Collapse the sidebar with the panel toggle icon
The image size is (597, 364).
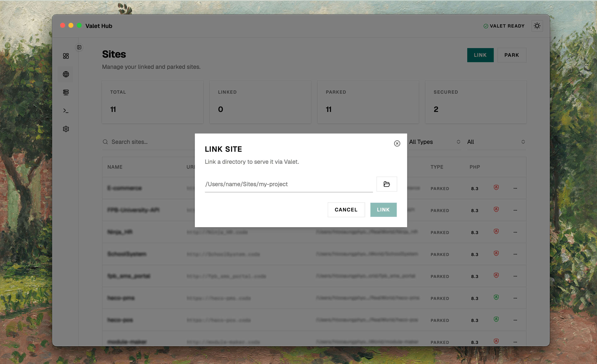pos(79,47)
